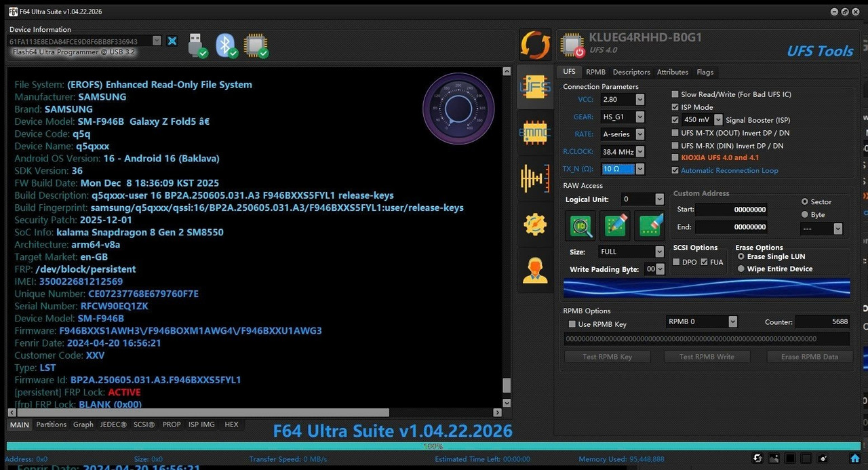Check the KIOXIA UFS 4.0 and 4.1 option
Screen dimensions: 868x470
point(675,158)
